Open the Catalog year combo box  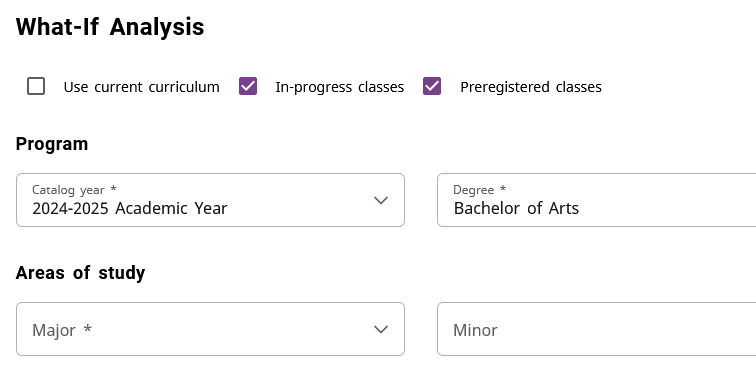click(x=210, y=200)
